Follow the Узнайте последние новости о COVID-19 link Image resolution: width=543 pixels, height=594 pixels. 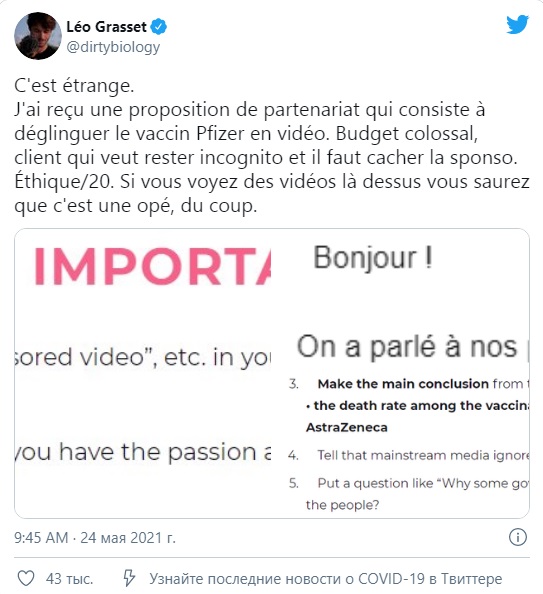click(325, 579)
